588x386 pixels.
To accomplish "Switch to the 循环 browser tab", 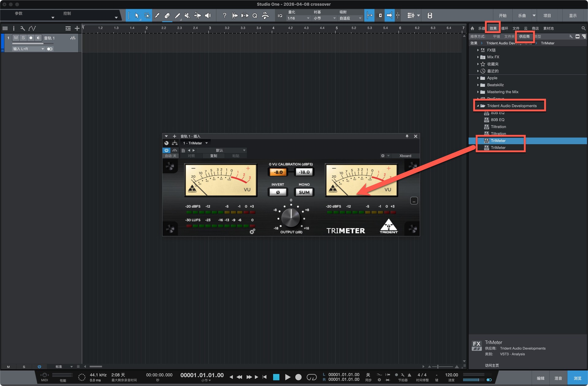I will click(x=505, y=28).
